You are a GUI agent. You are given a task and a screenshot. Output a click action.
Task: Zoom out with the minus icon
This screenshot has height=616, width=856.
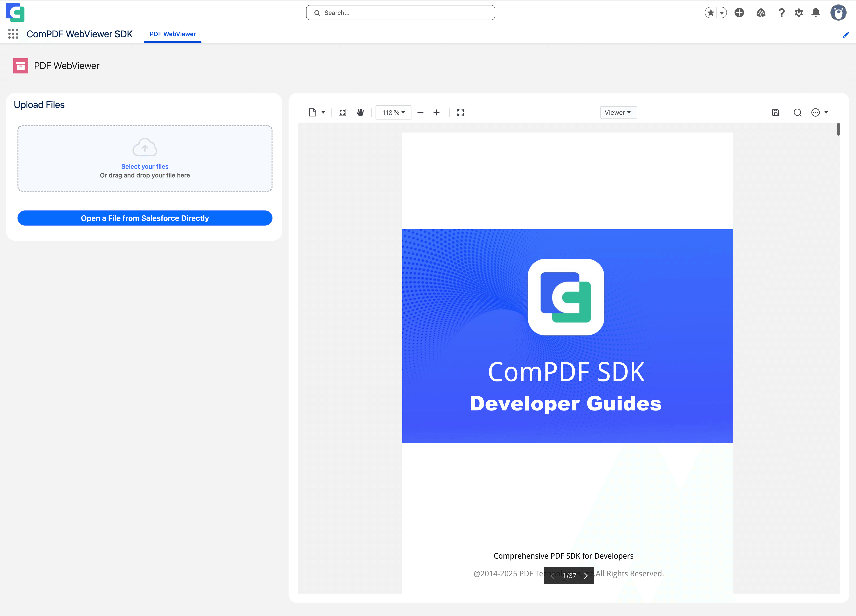pos(420,112)
